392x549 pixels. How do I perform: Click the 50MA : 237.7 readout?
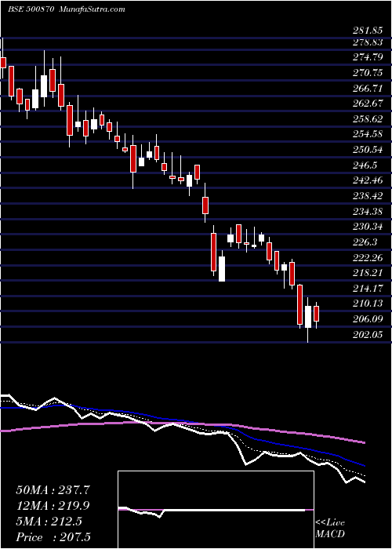pos(53,490)
